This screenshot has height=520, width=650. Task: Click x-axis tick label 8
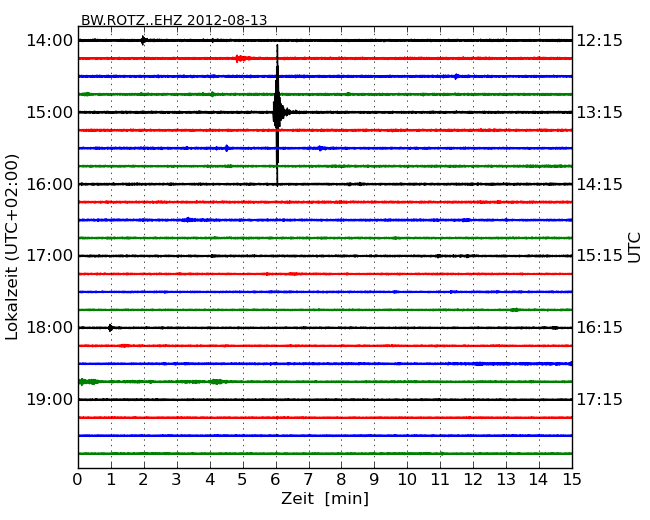[341, 480]
